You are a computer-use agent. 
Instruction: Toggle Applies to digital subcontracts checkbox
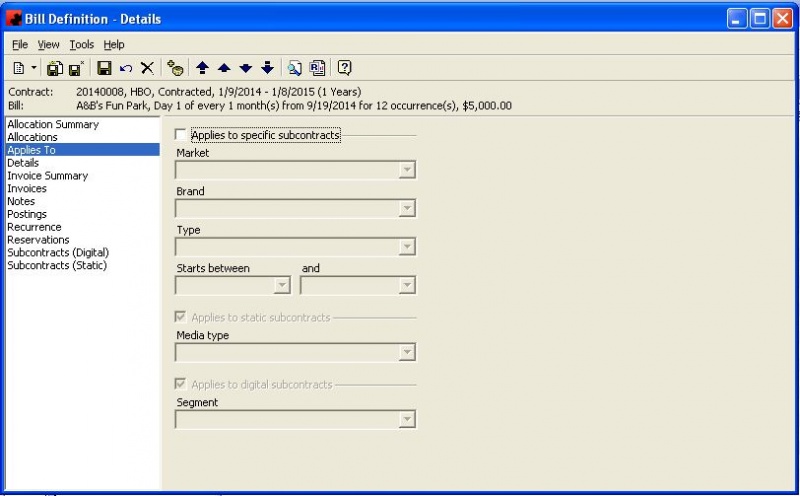pos(181,385)
